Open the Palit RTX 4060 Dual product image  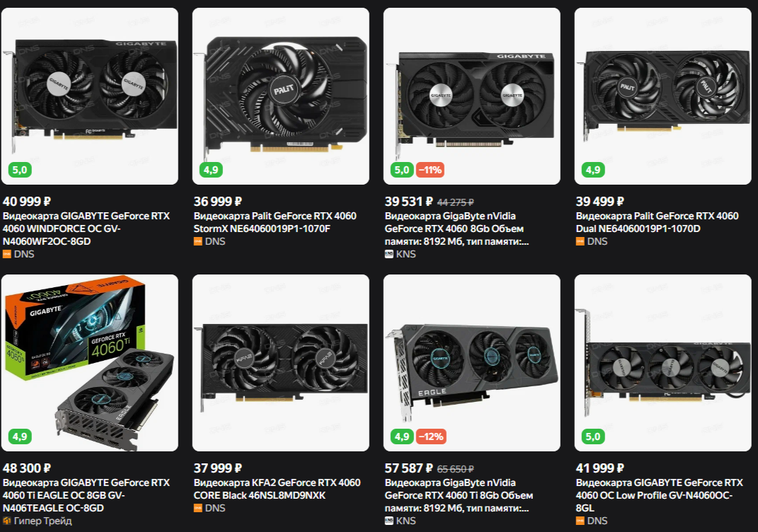662,96
